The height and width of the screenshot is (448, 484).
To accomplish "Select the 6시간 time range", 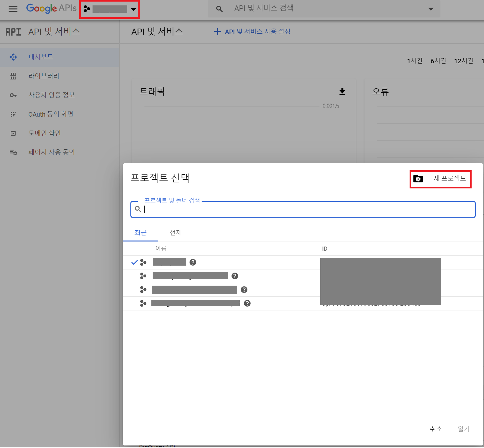I will coord(438,61).
